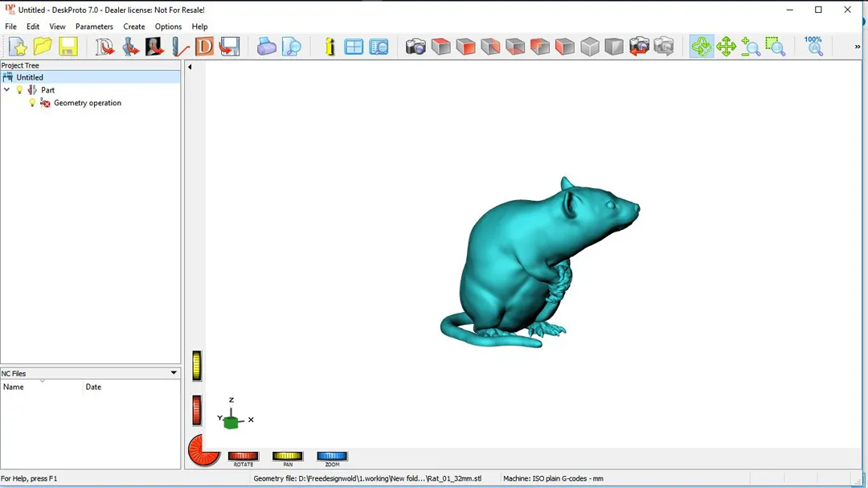Open the Print Preview magnifier icon
This screenshot has width=868, height=488.
292,47
